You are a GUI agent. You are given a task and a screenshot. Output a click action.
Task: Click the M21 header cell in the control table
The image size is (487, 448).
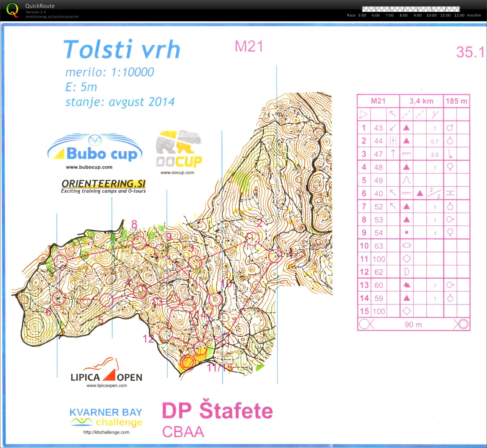pos(378,101)
